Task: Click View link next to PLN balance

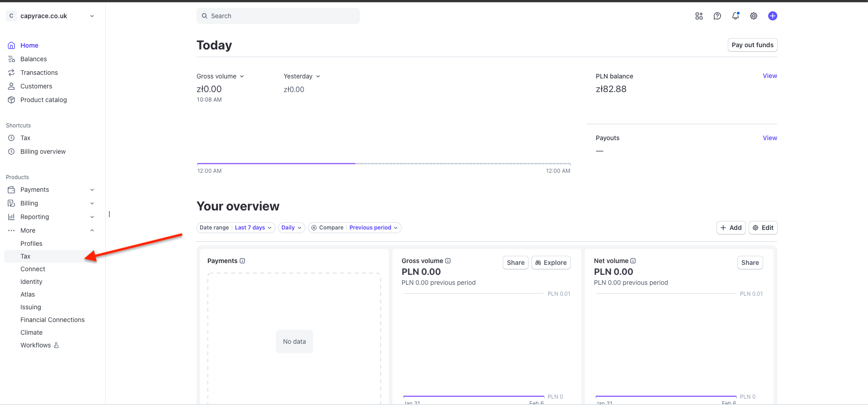Action: [x=770, y=76]
